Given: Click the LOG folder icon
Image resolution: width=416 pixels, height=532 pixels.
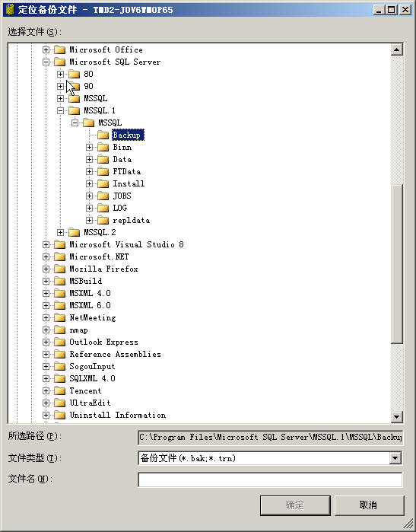Looking at the screenshot, I should coord(103,208).
